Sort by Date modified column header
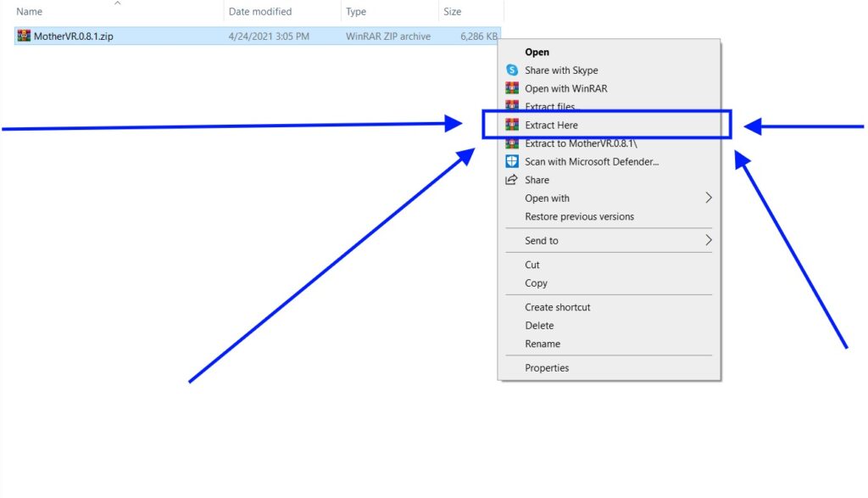The width and height of the screenshot is (868, 498). 260,12
